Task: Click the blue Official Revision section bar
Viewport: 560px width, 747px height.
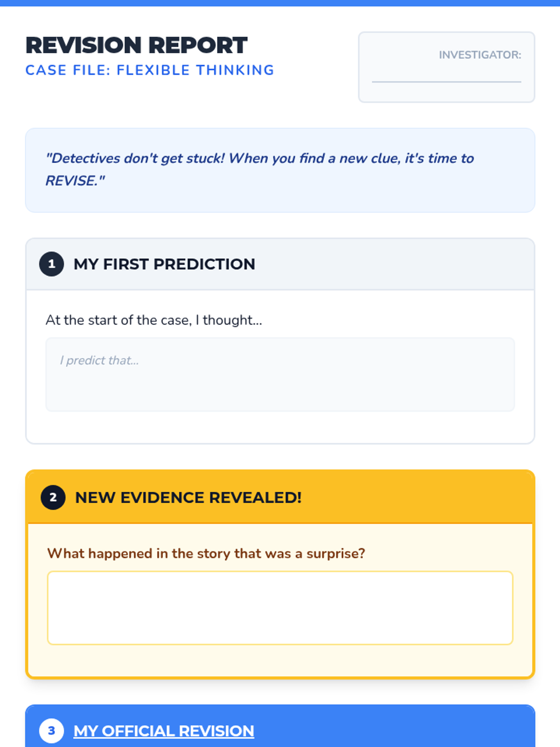Action: pos(397,728)
